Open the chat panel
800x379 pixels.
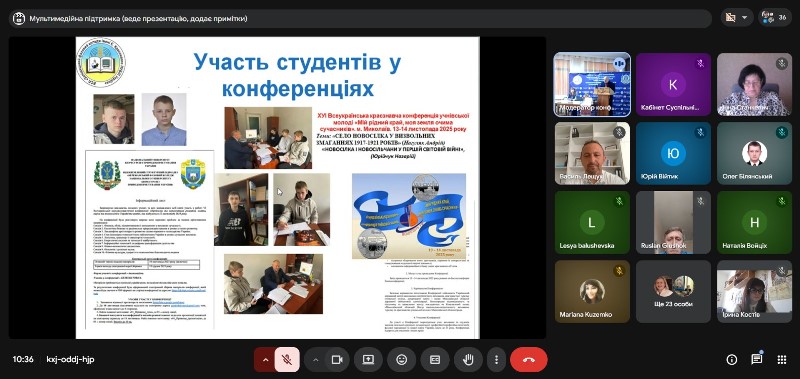coord(757,360)
